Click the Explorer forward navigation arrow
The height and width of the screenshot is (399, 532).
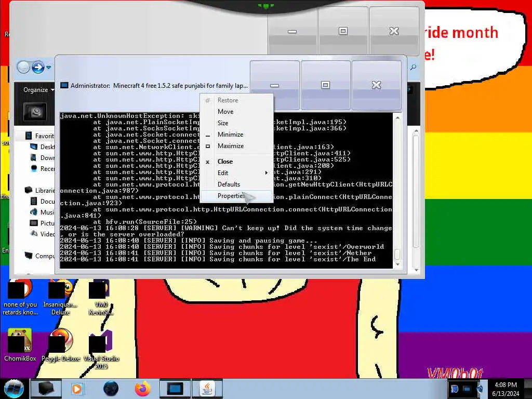[38, 67]
